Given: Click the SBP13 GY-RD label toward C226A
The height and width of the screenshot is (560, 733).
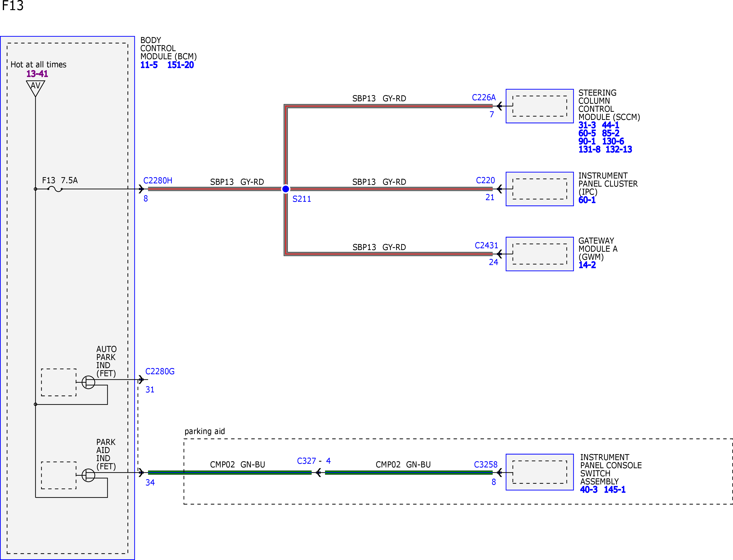Looking at the screenshot, I should [379, 98].
